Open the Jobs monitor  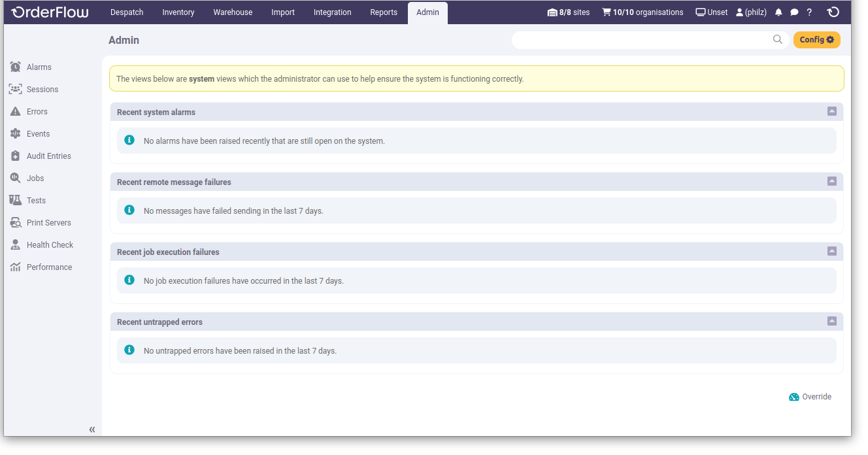[x=35, y=178]
